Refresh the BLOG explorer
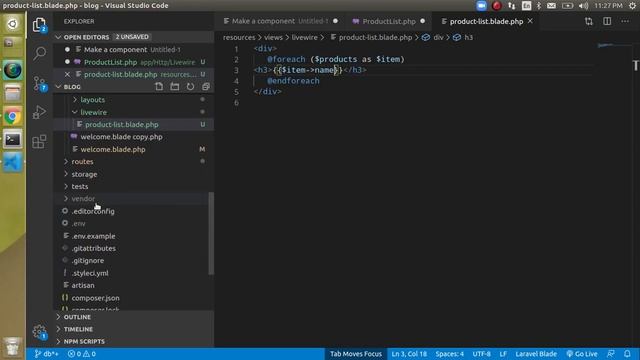This screenshot has width=640, height=360. click(190, 87)
